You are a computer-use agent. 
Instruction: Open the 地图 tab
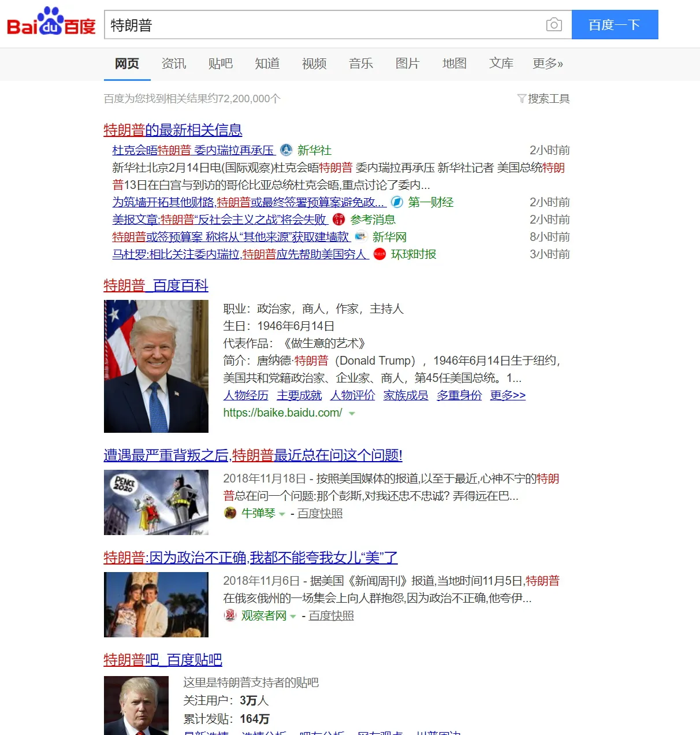[455, 64]
